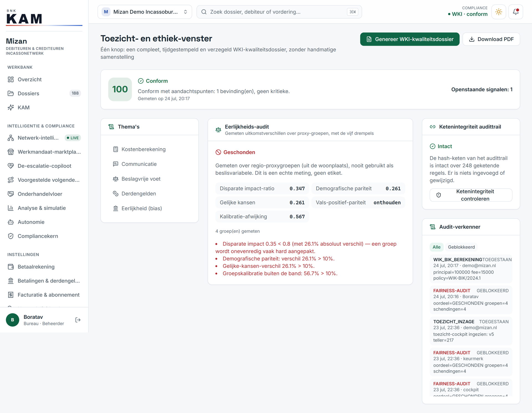532x413 pixels.
Task: Expand the Mizan Demo Incassobureau selector
Action: coord(145,12)
